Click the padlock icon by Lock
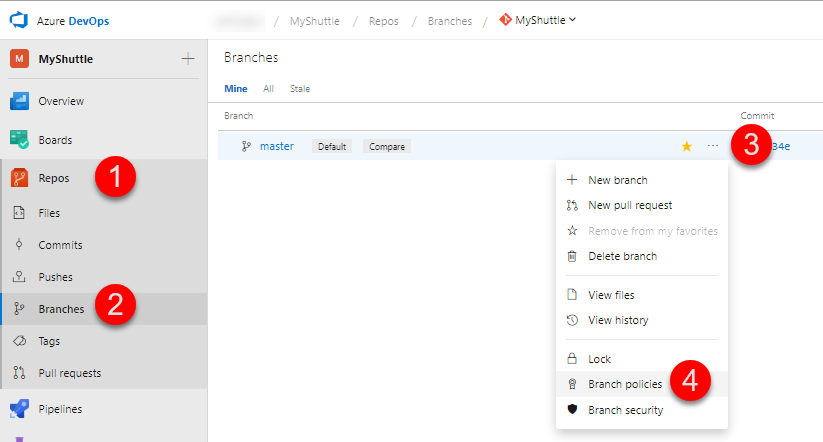Viewport: 823px width, 442px height. (572, 359)
